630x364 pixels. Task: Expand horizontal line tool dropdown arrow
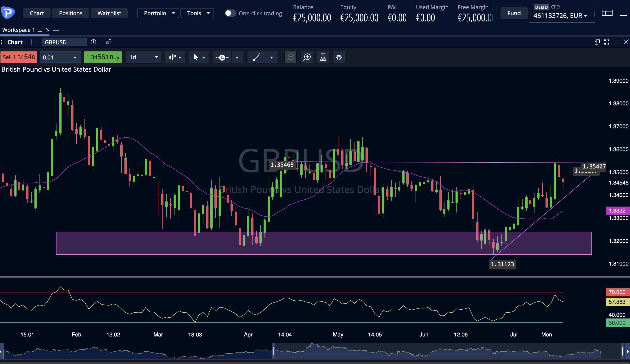click(237, 57)
